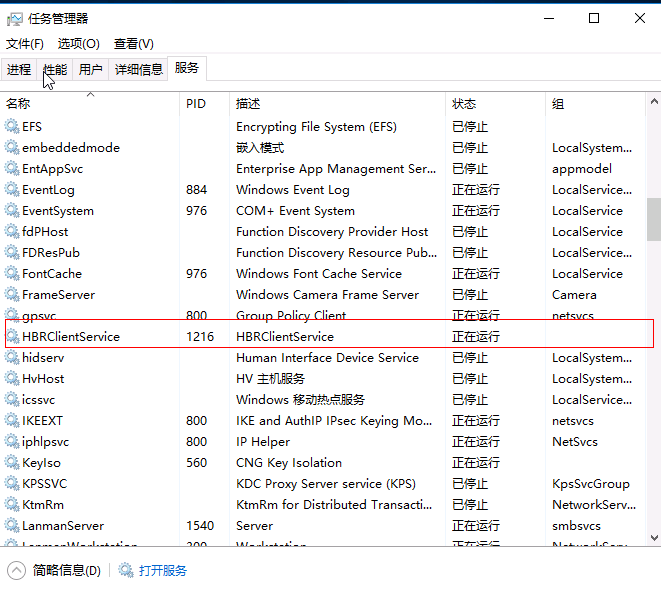
Task: Click the hidserv service gear icon
Action: pos(12,357)
